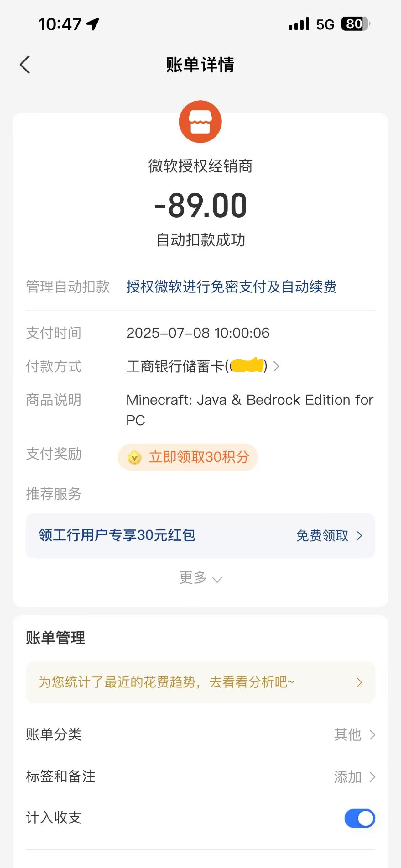The image size is (401, 868).
Task: Tap the orange merchant store icon
Action: [x=200, y=122]
